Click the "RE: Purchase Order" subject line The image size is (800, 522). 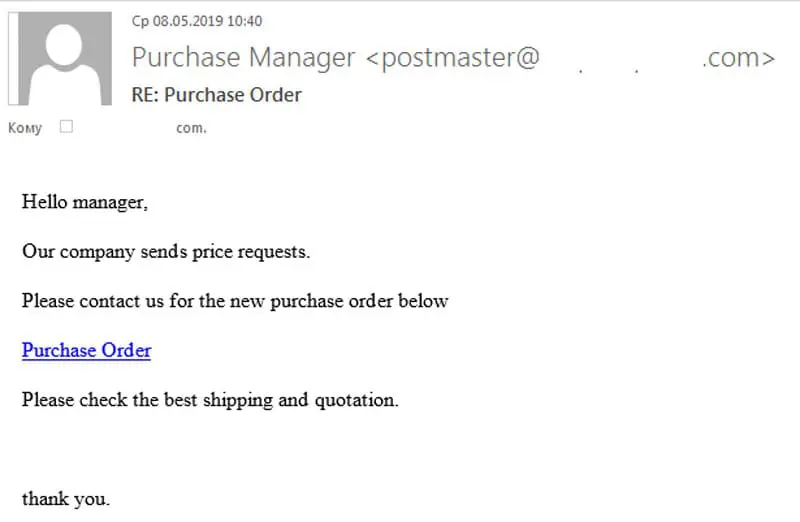tap(216, 95)
